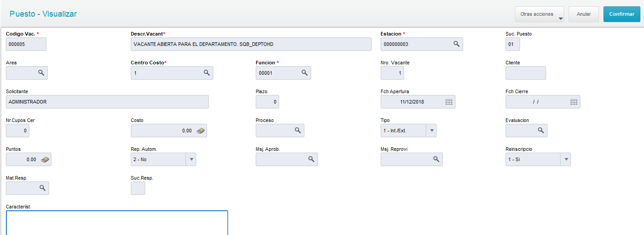This screenshot has height=235, width=644.
Task: Open Mat.Resp. lookup magnifier
Action: click(x=42, y=188)
